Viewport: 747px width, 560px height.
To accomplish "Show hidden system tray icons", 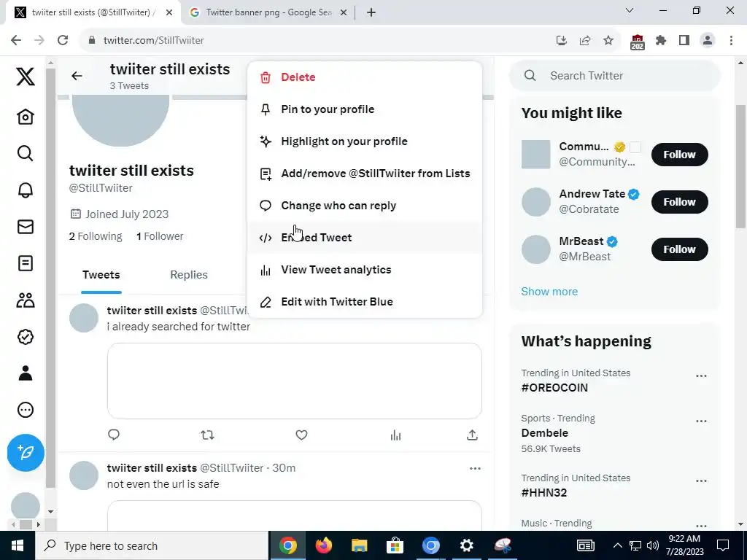I will click(x=617, y=545).
